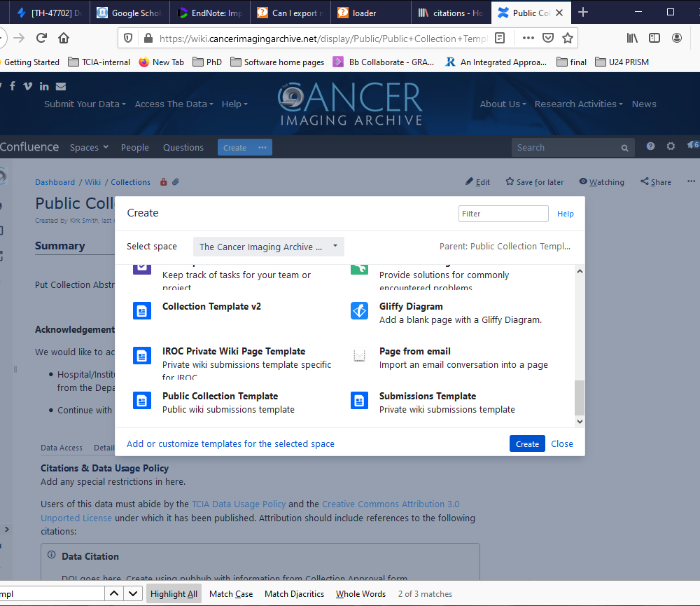Open Confluence help question-mark icon
Screen dimensions: 700x606
click(650, 146)
